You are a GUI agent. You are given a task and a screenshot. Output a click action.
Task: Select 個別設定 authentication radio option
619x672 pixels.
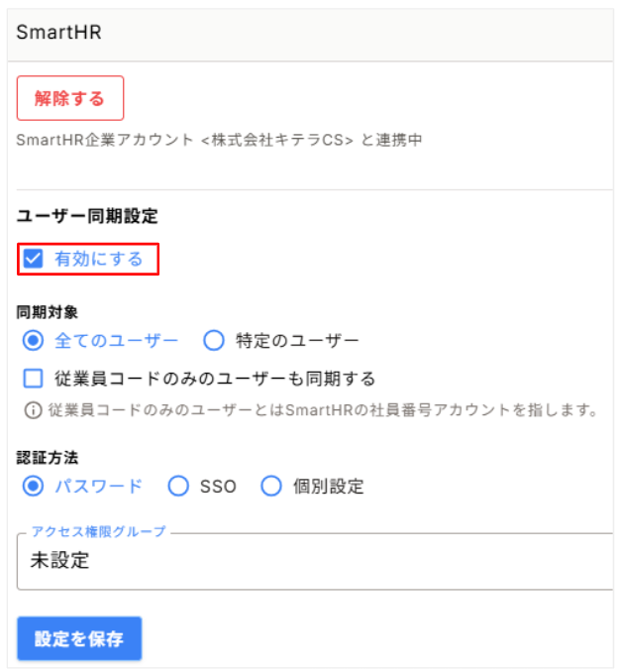[x=271, y=487]
